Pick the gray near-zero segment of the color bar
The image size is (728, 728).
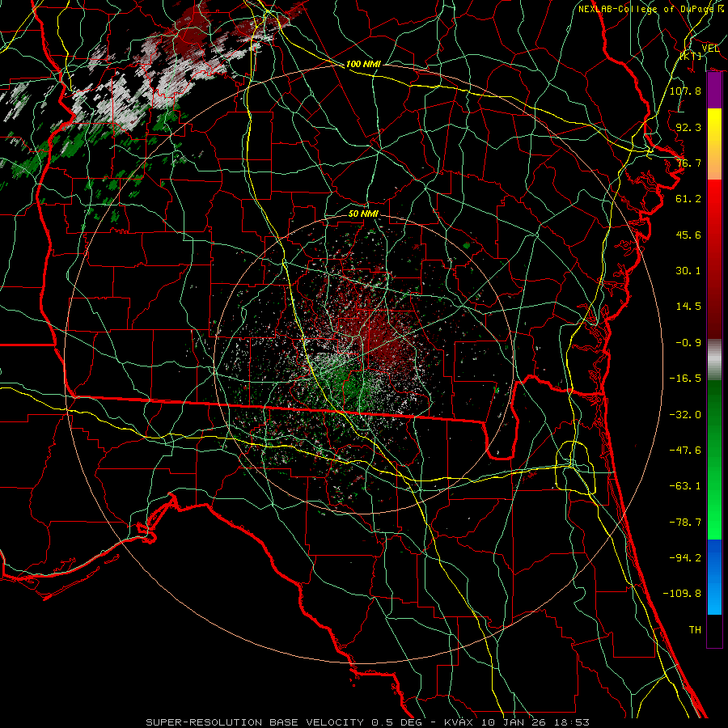[x=714, y=360]
